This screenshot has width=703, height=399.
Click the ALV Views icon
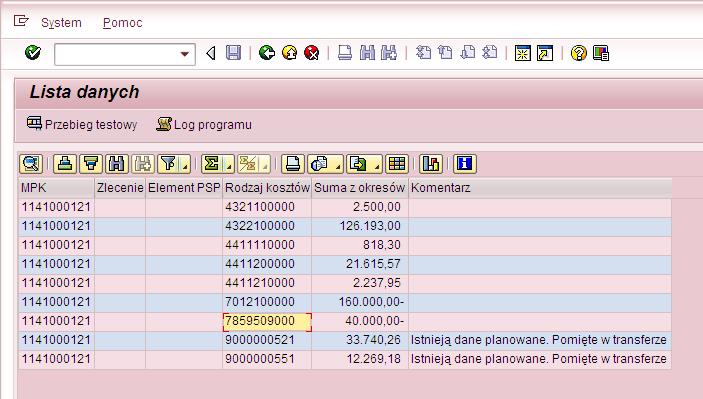pyautogui.click(x=320, y=164)
